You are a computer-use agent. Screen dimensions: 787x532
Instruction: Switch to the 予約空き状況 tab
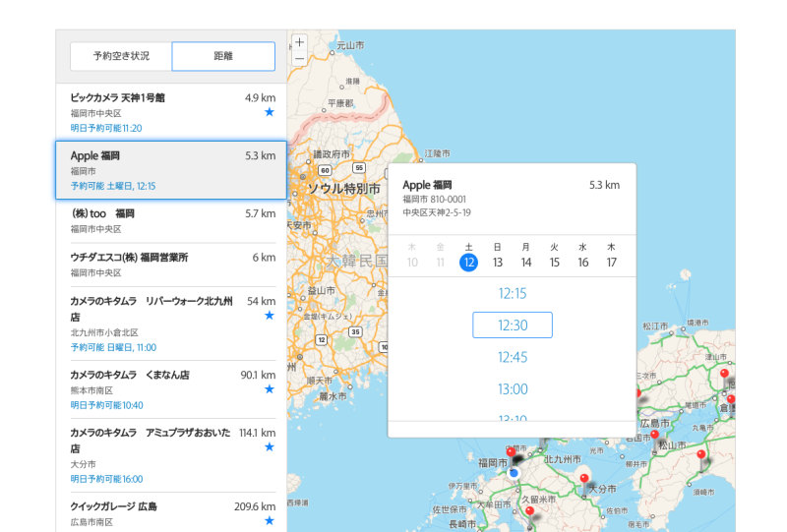[121, 56]
